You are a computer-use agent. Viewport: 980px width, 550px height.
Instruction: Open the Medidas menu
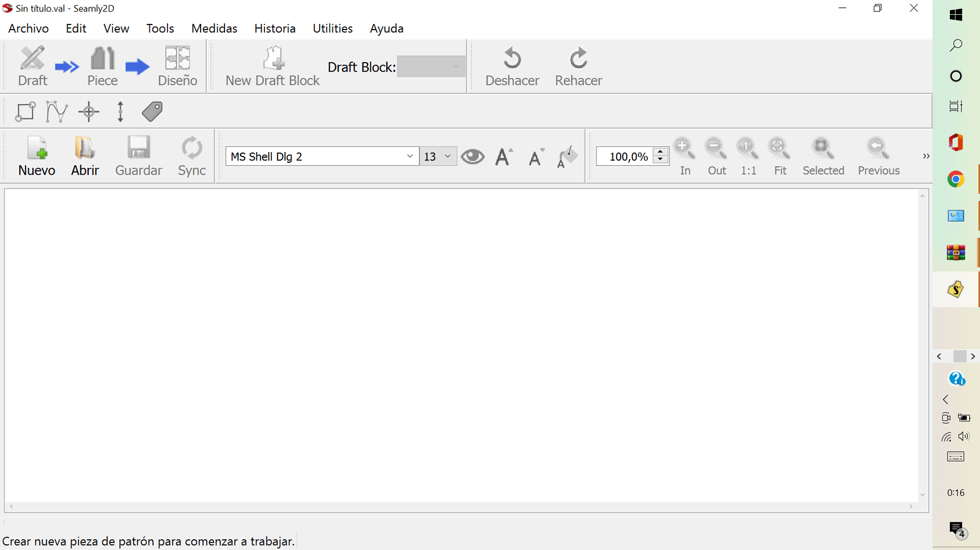coord(214,28)
